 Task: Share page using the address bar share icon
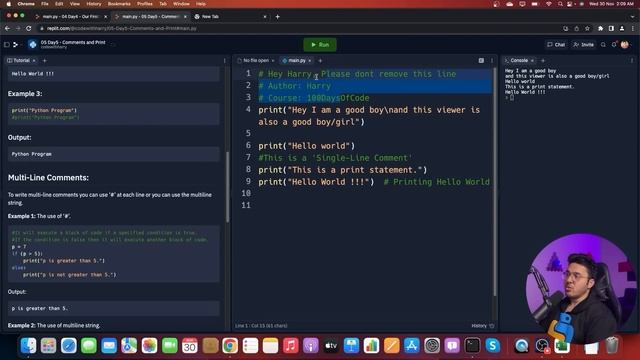tap(576, 29)
